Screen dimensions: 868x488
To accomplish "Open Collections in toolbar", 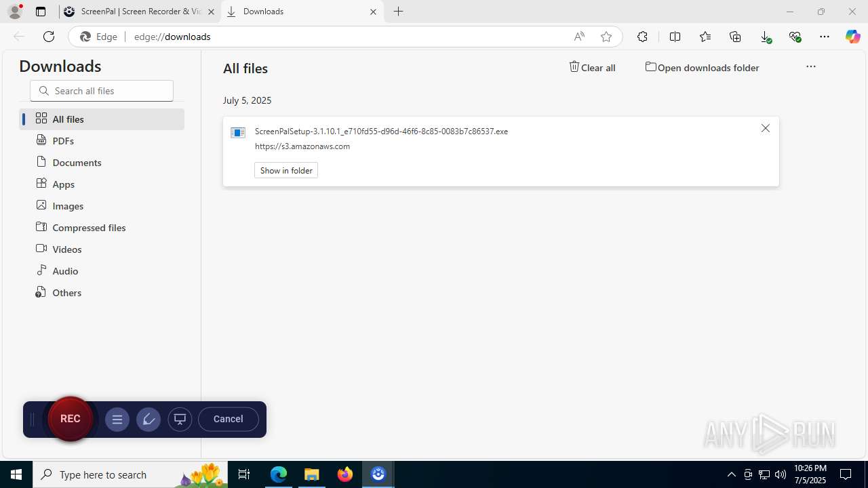I will tap(735, 37).
